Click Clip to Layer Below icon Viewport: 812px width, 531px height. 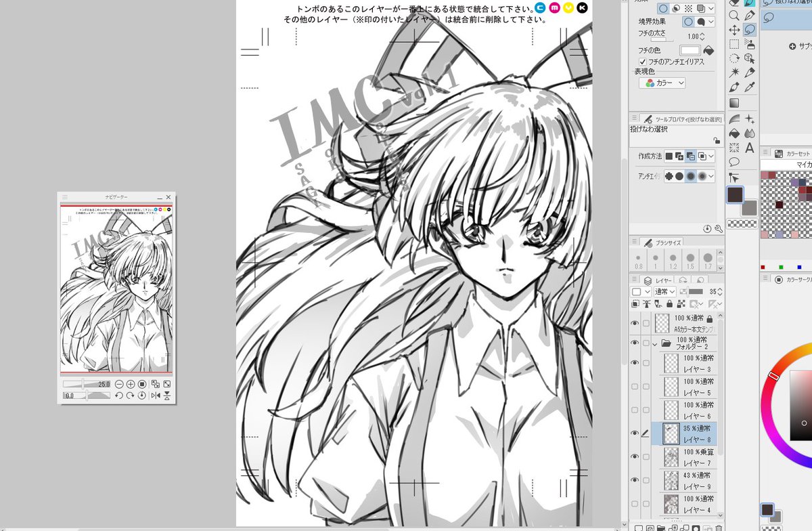(635, 303)
